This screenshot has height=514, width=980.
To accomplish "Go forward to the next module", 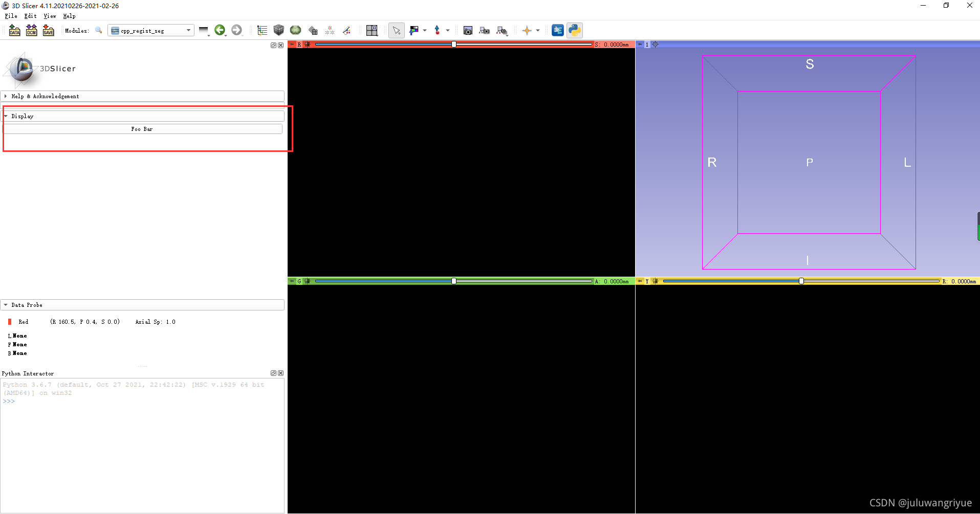I will click(x=236, y=30).
